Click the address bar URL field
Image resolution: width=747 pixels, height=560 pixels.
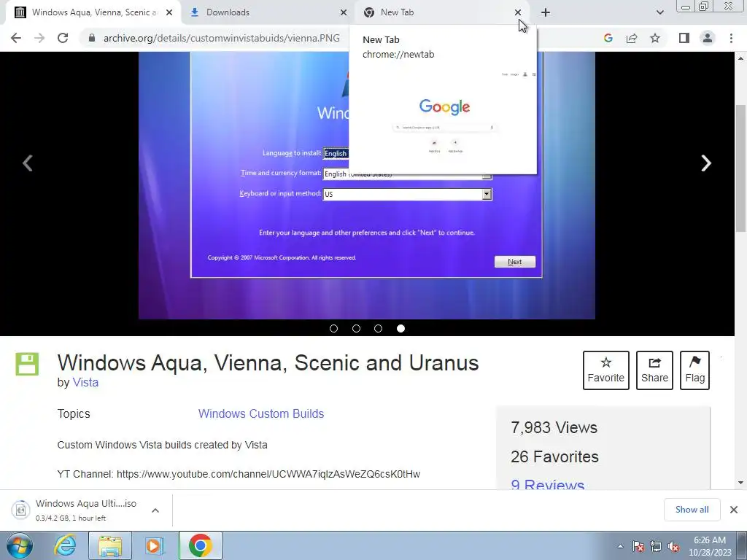pos(222,38)
